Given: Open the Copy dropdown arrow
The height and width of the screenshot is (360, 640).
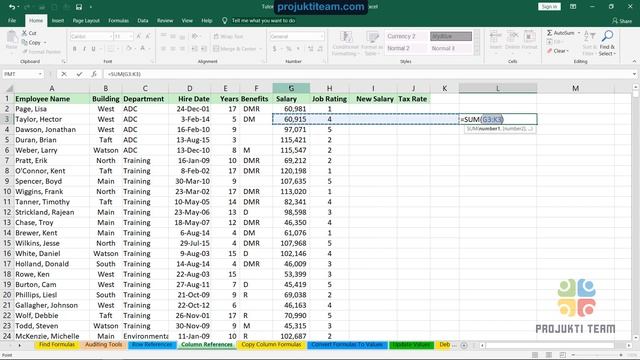Looking at the screenshot, I should pyautogui.click(x=45, y=42).
